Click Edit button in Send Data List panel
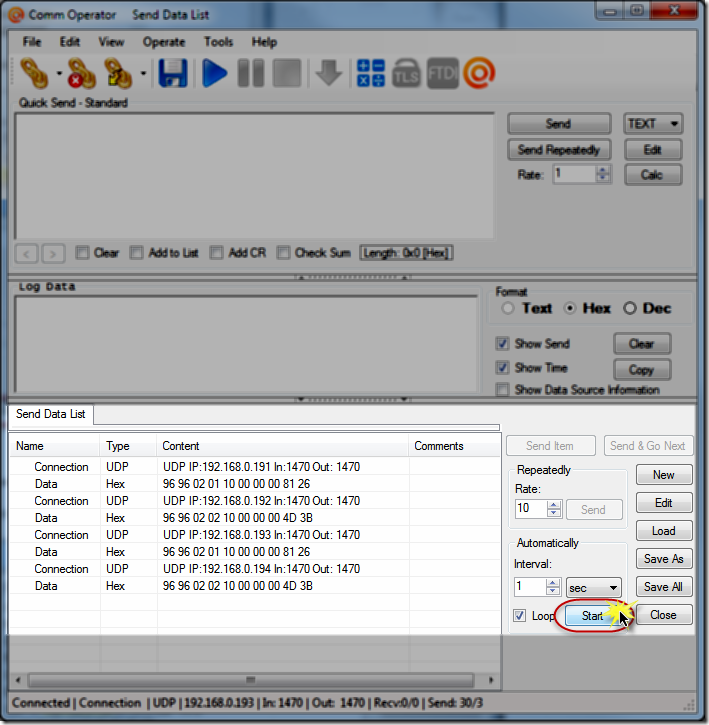The height and width of the screenshot is (725, 709). pyautogui.click(x=664, y=503)
